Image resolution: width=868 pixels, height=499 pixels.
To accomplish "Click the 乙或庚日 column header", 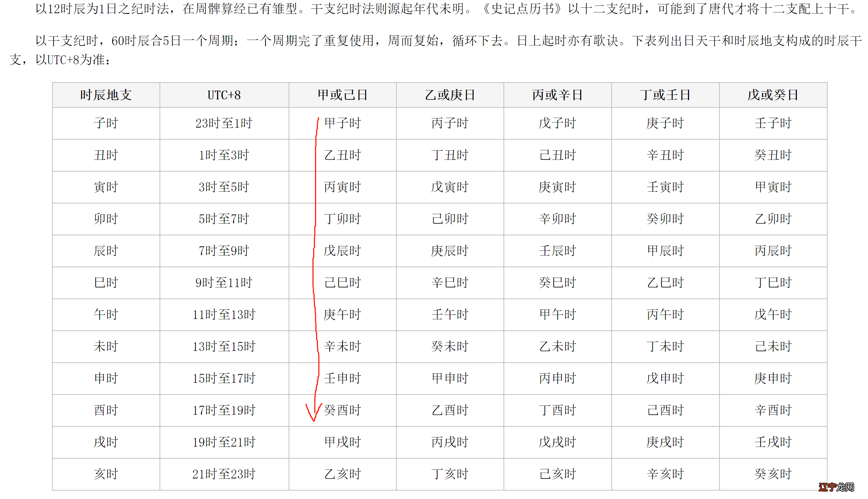I will point(450,95).
